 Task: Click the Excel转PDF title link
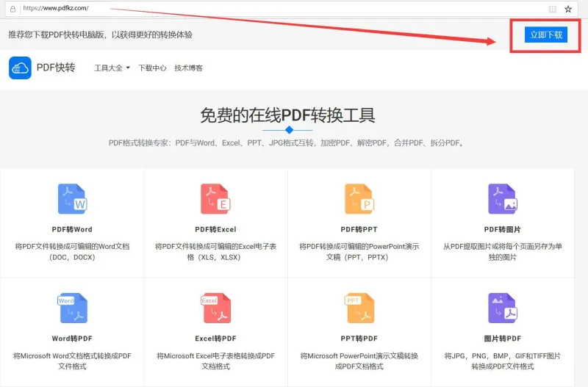[x=215, y=339]
